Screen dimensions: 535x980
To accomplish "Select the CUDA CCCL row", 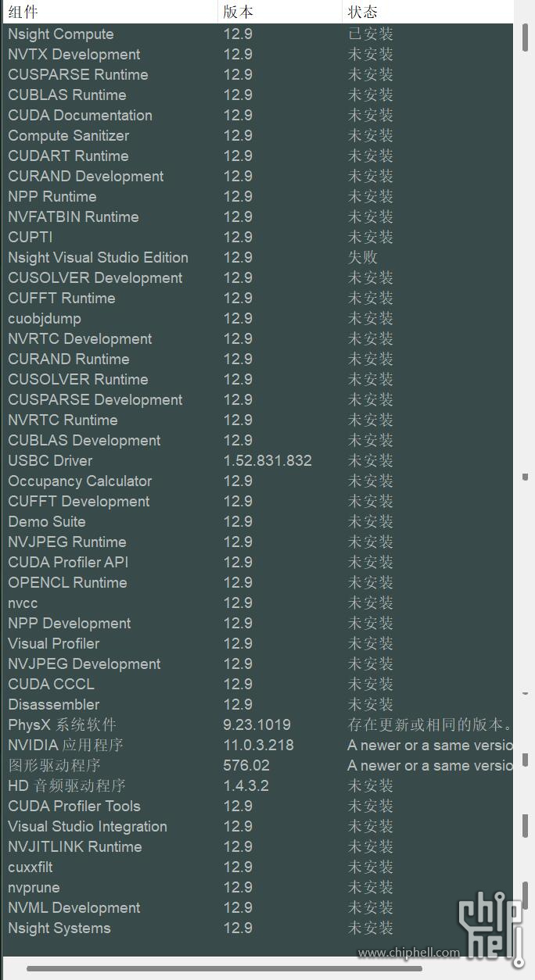I will (x=258, y=685).
